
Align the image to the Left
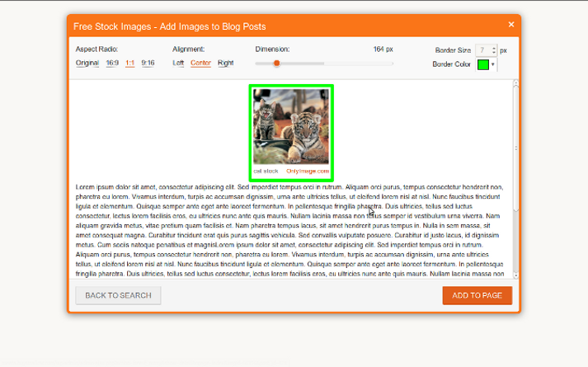pyautogui.click(x=178, y=63)
